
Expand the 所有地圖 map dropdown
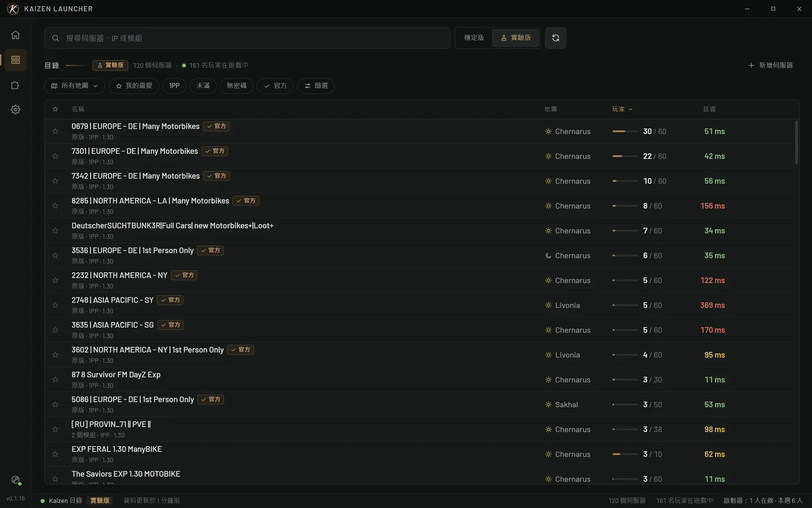74,86
